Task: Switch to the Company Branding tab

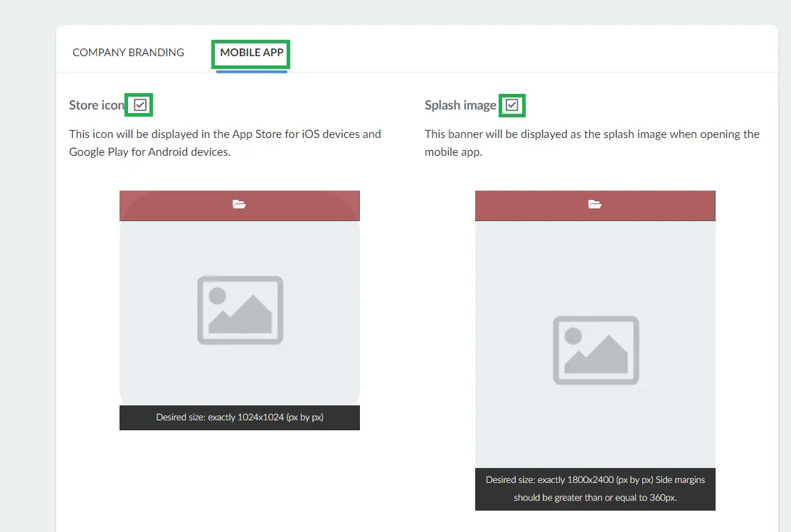Action: coord(128,53)
